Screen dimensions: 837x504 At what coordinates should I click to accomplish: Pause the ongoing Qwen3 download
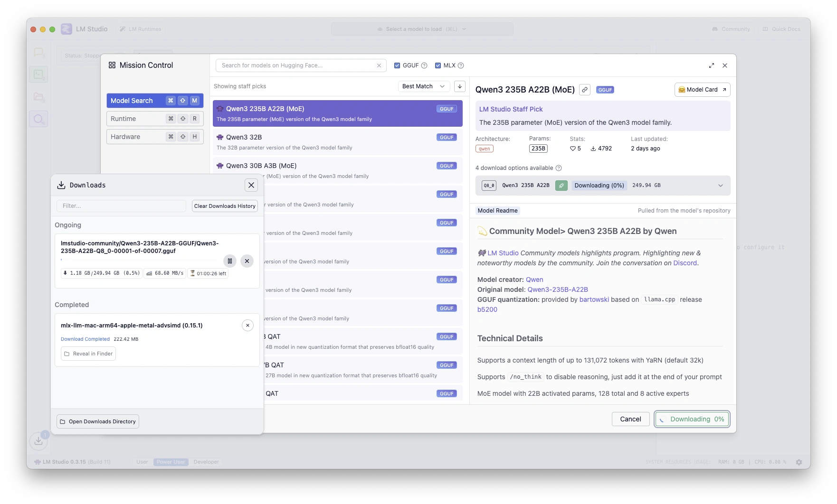click(229, 261)
